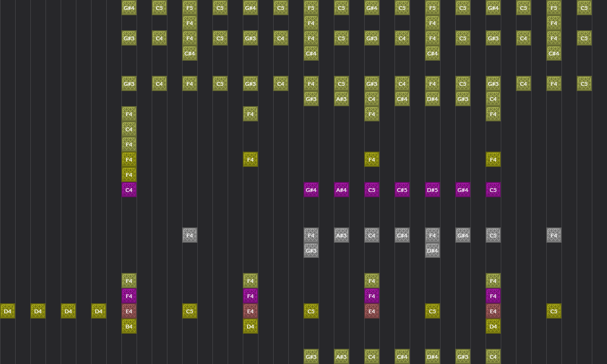The image size is (607, 364).
Task: Select the gray G#3 note block
Action: [311, 250]
